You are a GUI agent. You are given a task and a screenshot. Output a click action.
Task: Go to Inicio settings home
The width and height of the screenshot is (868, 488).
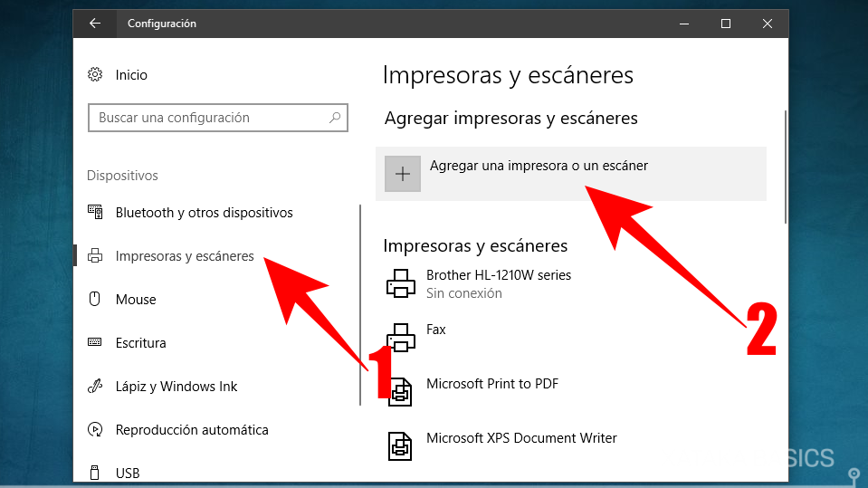(x=131, y=75)
